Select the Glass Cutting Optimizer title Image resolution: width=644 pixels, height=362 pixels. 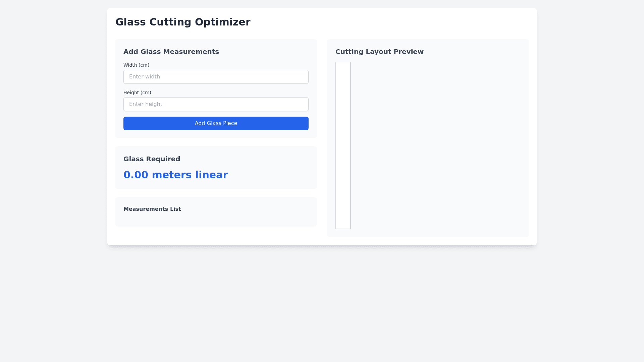point(183,22)
